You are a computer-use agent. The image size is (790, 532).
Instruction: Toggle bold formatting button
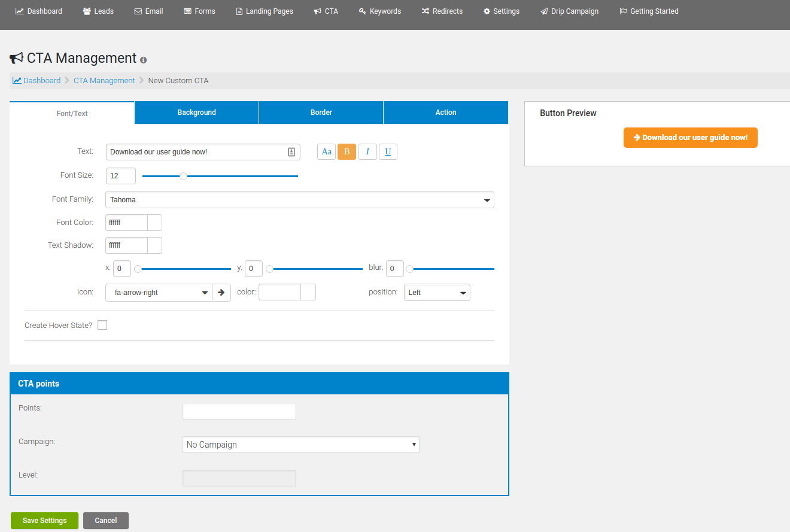point(347,152)
